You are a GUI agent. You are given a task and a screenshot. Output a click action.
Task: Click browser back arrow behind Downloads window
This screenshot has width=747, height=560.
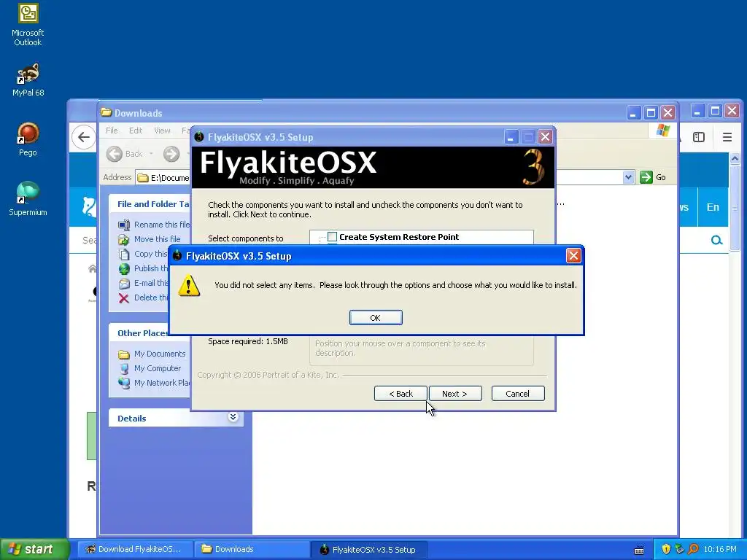(84, 137)
